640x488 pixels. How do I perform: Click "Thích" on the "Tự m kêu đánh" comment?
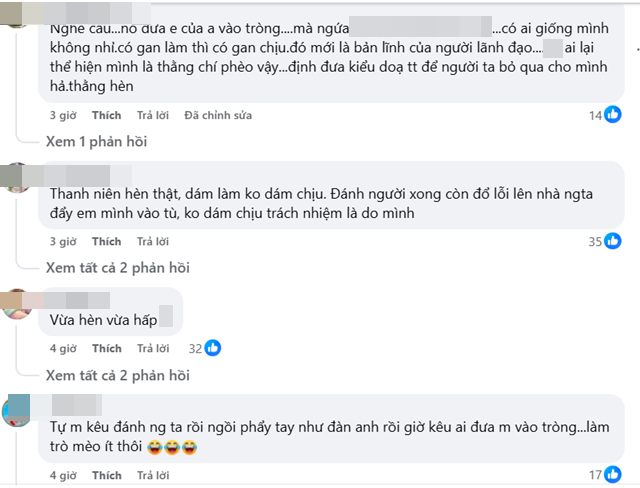[107, 475]
